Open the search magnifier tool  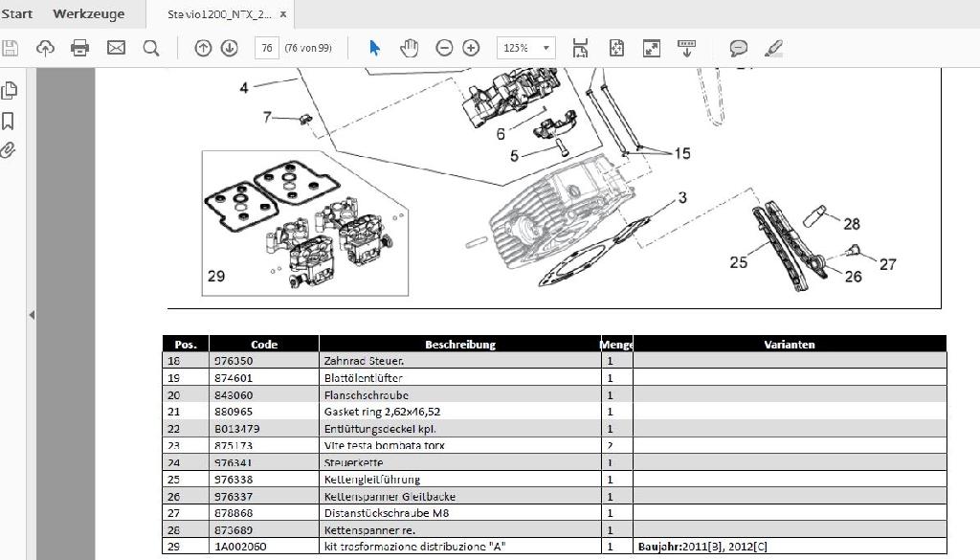(151, 48)
